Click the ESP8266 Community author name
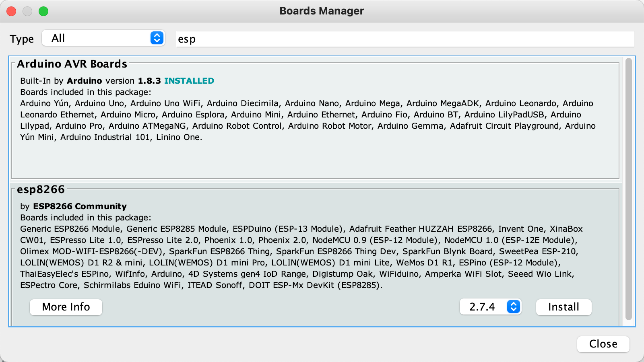This screenshot has height=362, width=644. click(80, 206)
